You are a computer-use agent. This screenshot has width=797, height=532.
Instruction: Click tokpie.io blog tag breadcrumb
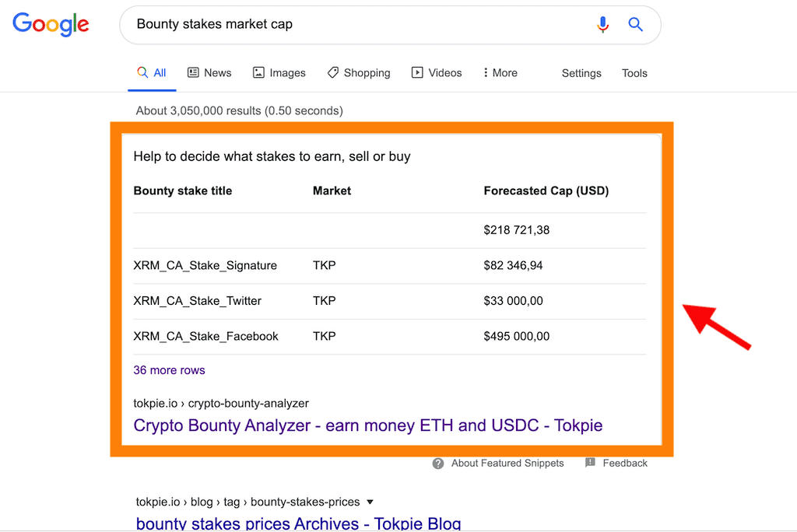[248, 502]
